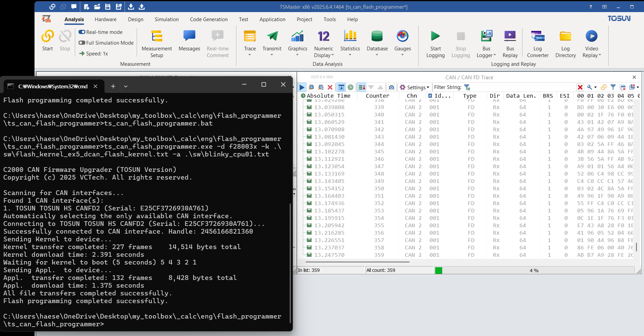Click the red X clear trace icon
644x336 pixels.
[330, 87]
